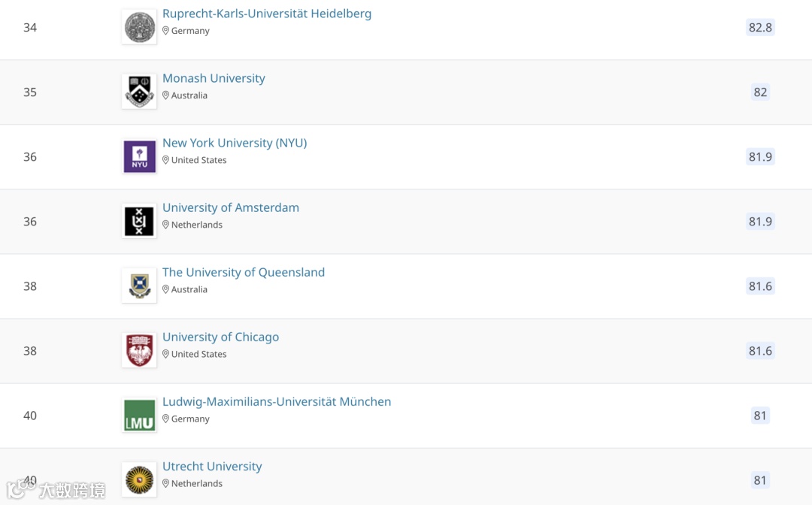Click the University of Queensland crest logo

point(139,286)
